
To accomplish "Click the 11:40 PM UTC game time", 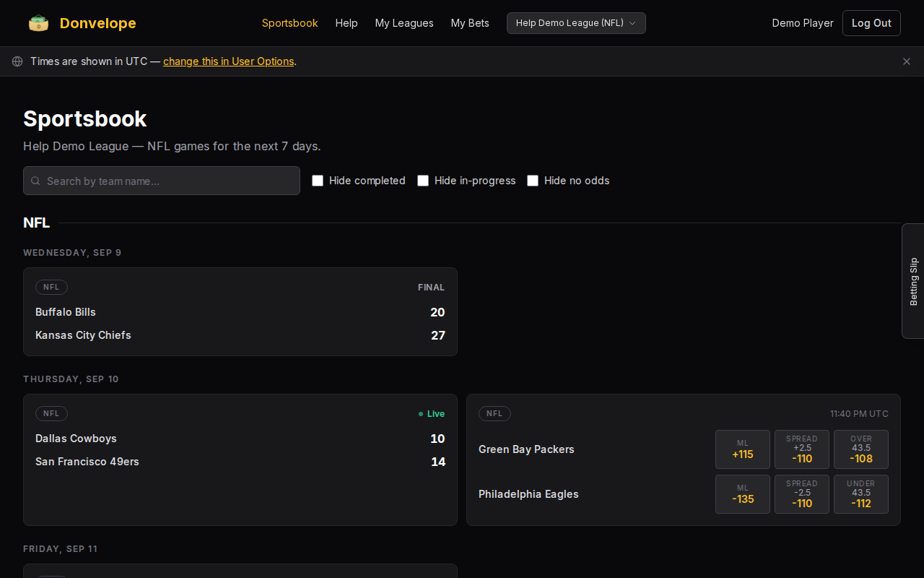I will click(859, 414).
